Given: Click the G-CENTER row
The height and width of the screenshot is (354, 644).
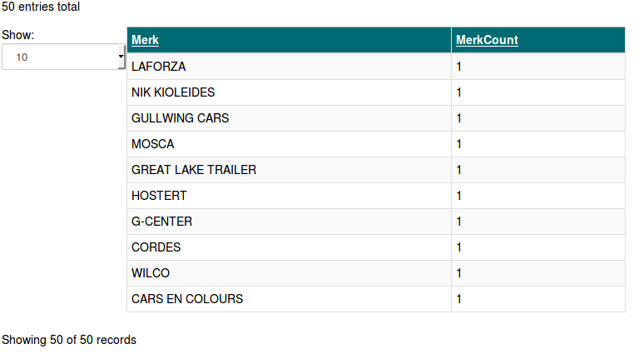Looking at the screenshot, I should pos(161,222).
